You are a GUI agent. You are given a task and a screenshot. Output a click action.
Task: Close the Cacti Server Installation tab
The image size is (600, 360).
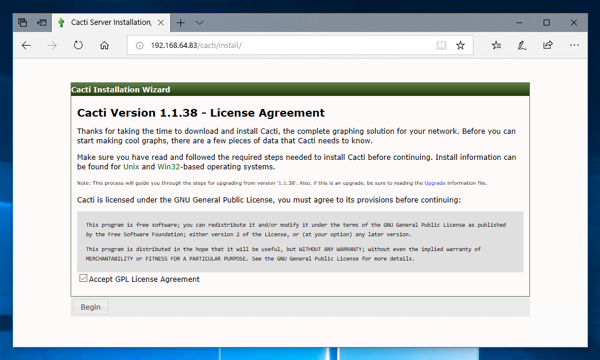pos(161,23)
